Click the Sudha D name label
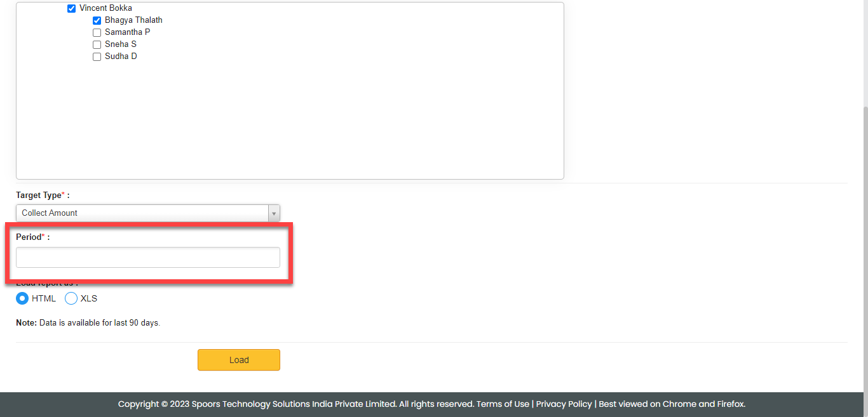Viewport: 868px width, 417px height. 121,56
